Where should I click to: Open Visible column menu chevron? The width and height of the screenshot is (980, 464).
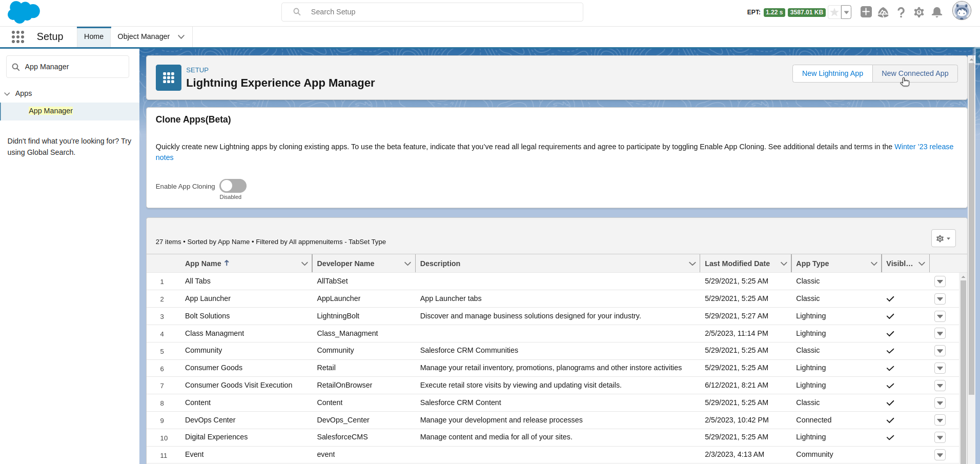click(x=922, y=264)
